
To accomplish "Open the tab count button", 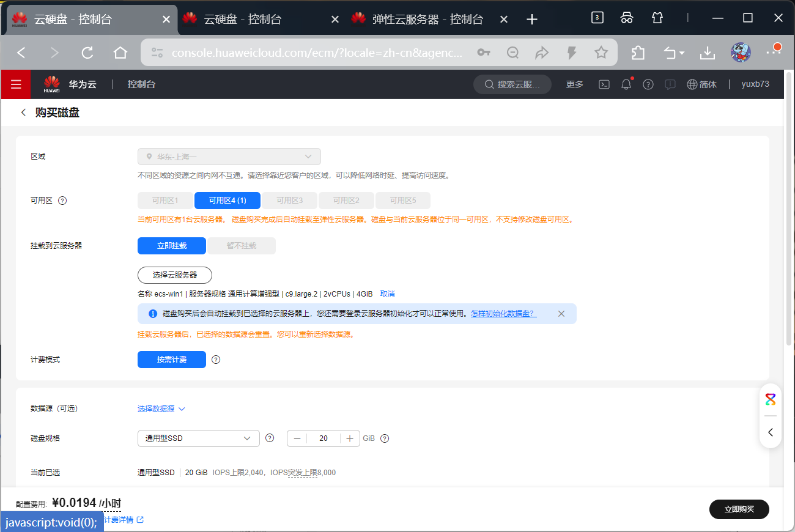I will pyautogui.click(x=597, y=18).
